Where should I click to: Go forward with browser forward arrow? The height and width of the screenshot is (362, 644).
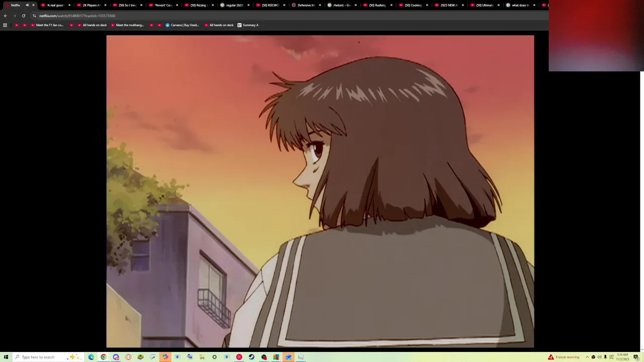point(14,16)
